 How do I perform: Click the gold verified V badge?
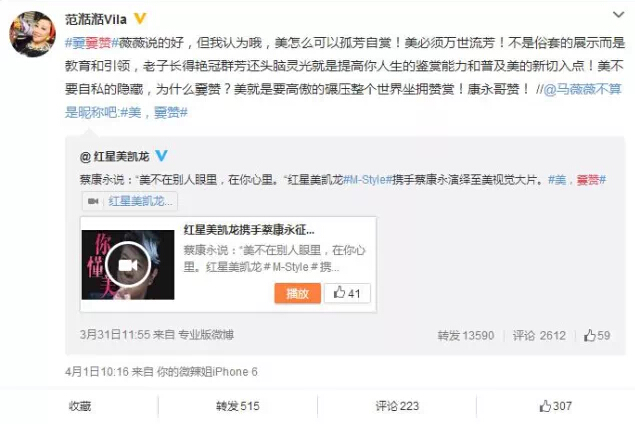click(x=140, y=19)
